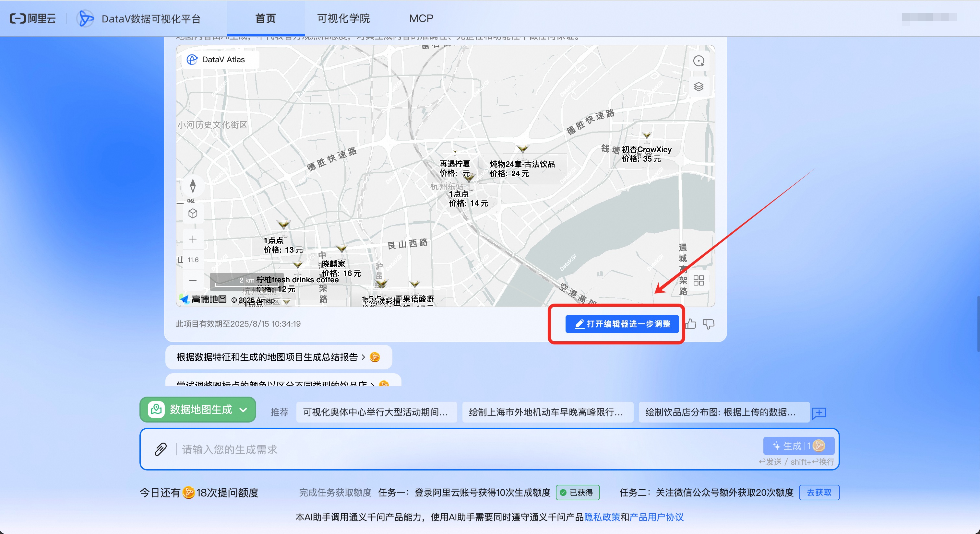This screenshot has width=980, height=534.
Task: Click the 今日还有18次提问额度 text
Action: pos(198,493)
